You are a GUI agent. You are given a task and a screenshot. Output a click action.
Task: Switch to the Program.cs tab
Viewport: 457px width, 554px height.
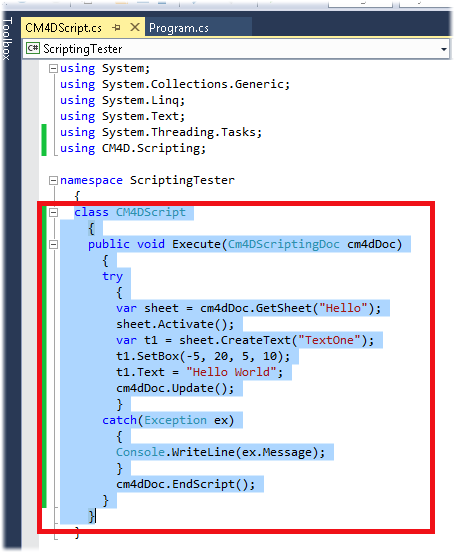(179, 28)
